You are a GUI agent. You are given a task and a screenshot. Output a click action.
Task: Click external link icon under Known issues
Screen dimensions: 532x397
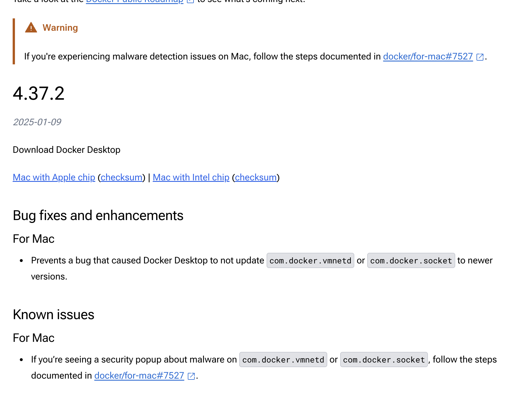click(191, 376)
